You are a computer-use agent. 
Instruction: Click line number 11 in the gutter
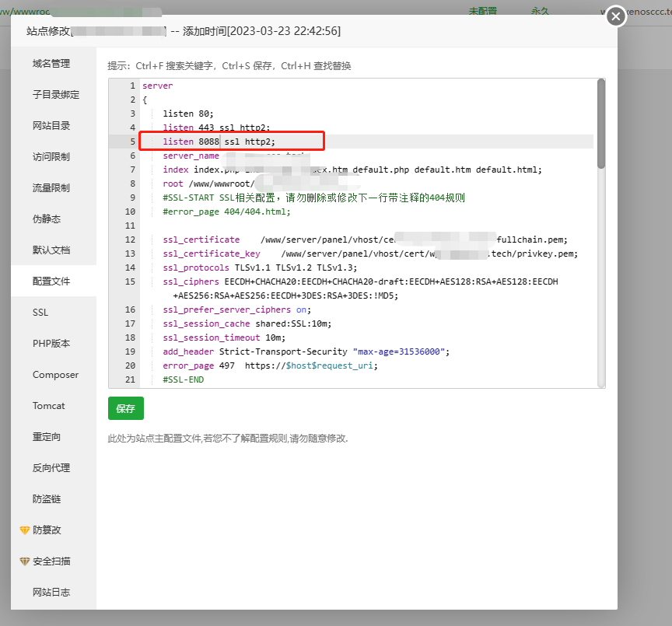[130, 226]
